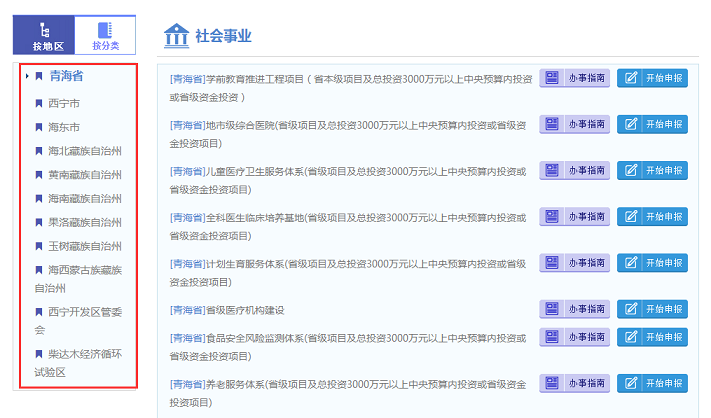Click guide icon in 计划生育服务体系 row
The width and height of the screenshot is (711, 418).
tap(552, 262)
